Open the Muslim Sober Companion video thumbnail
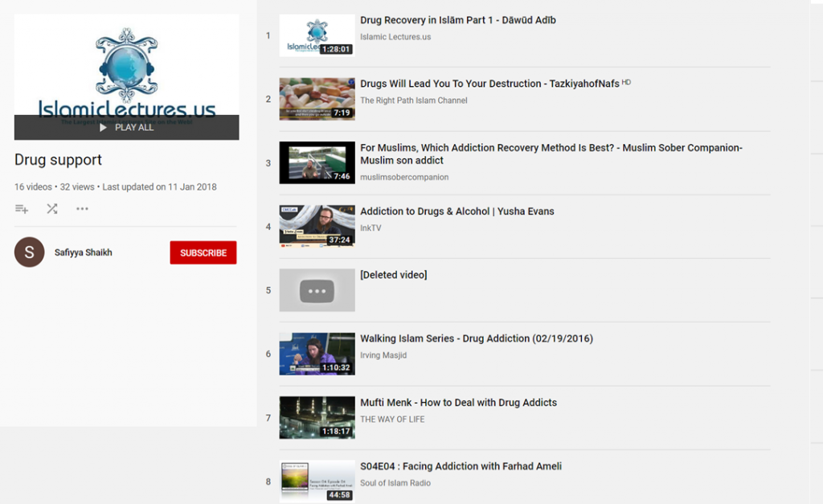The height and width of the screenshot is (504, 823). [317, 162]
